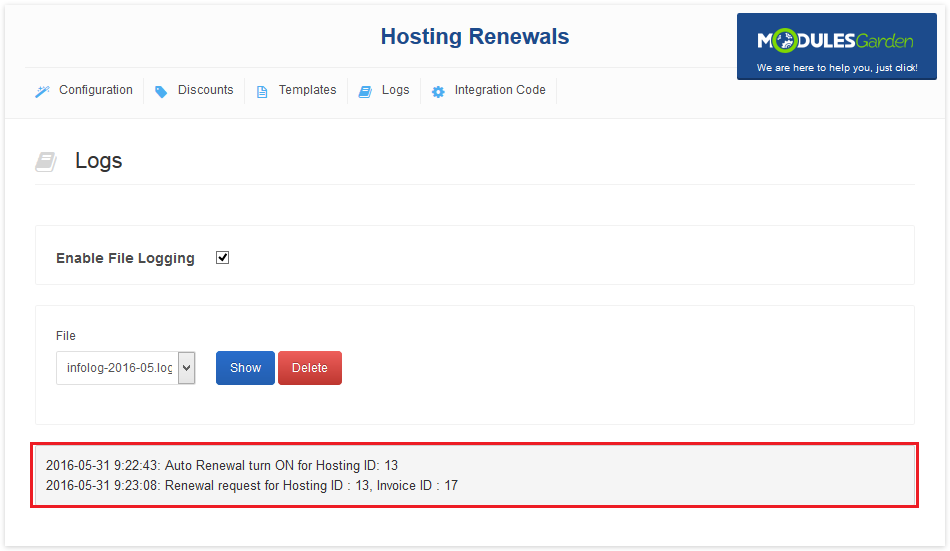Click the Integration Code gear icon

(x=438, y=92)
